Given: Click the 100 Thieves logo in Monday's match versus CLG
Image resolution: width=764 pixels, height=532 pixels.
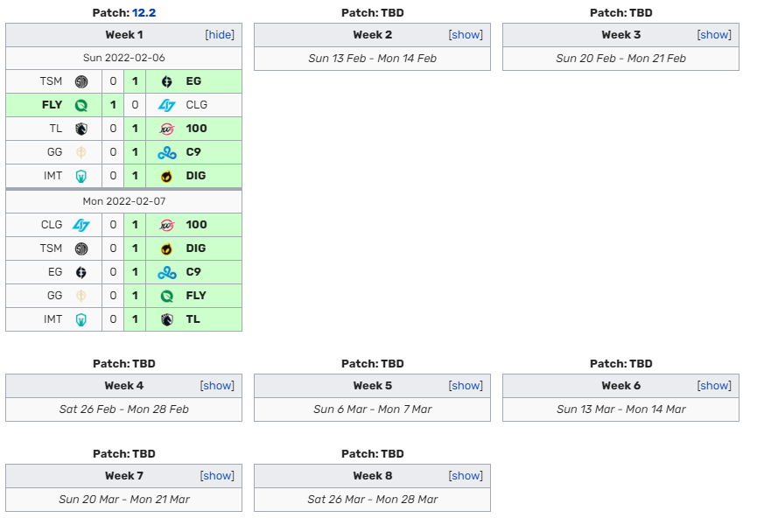Looking at the screenshot, I should point(166,225).
